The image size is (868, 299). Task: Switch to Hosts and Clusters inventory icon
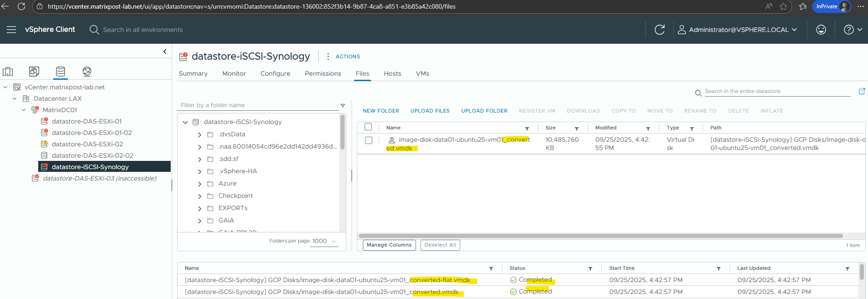8,72
